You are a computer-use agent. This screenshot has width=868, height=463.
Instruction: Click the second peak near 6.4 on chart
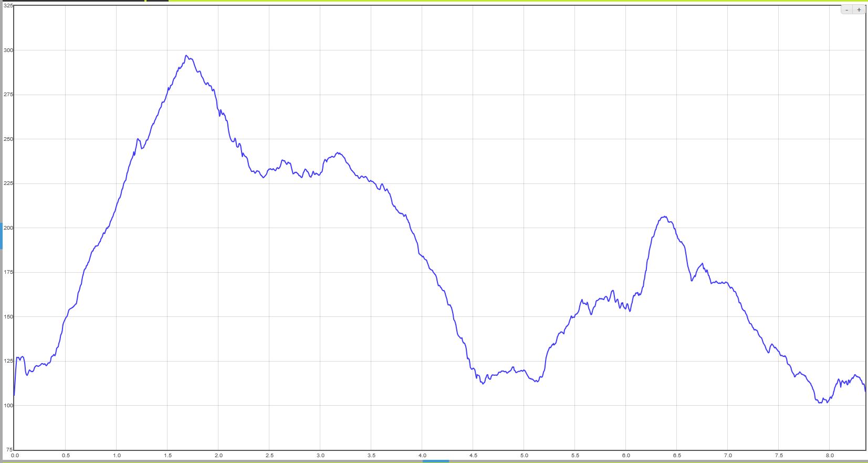coord(664,217)
